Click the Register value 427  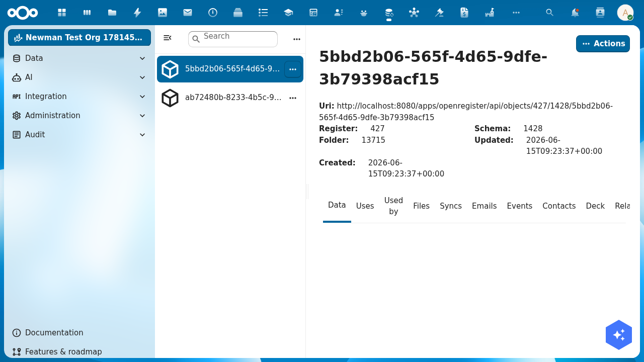pos(377,129)
